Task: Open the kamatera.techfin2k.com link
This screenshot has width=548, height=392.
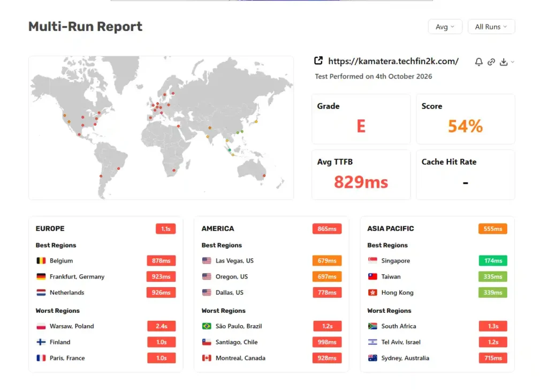Action: 393,61
